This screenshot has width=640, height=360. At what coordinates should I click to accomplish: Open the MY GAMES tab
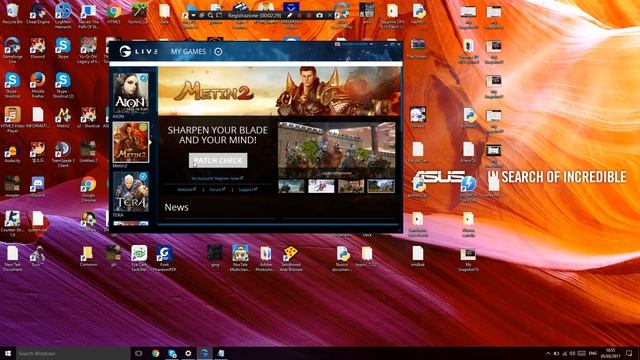tap(188, 52)
